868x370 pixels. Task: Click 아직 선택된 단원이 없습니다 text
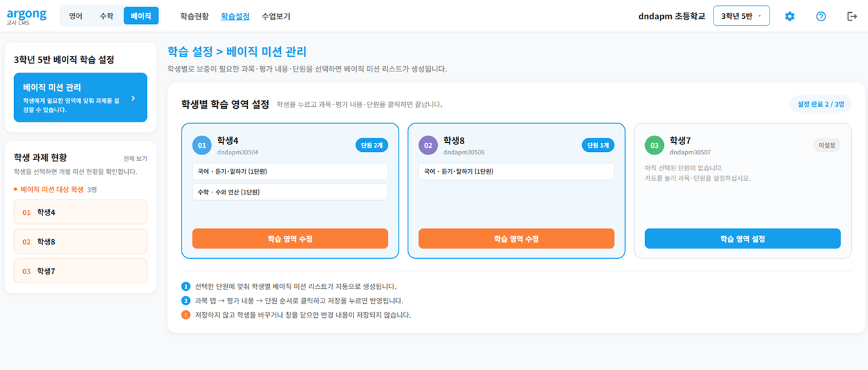coord(684,168)
